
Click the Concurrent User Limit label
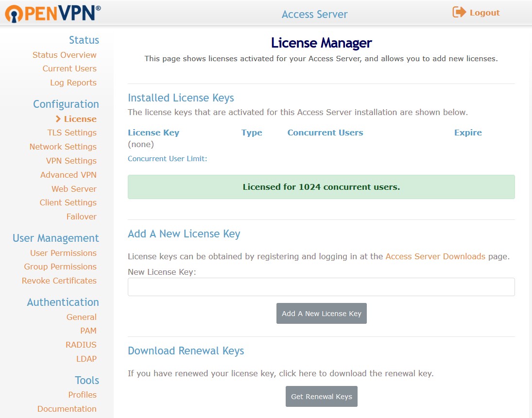[x=167, y=159]
